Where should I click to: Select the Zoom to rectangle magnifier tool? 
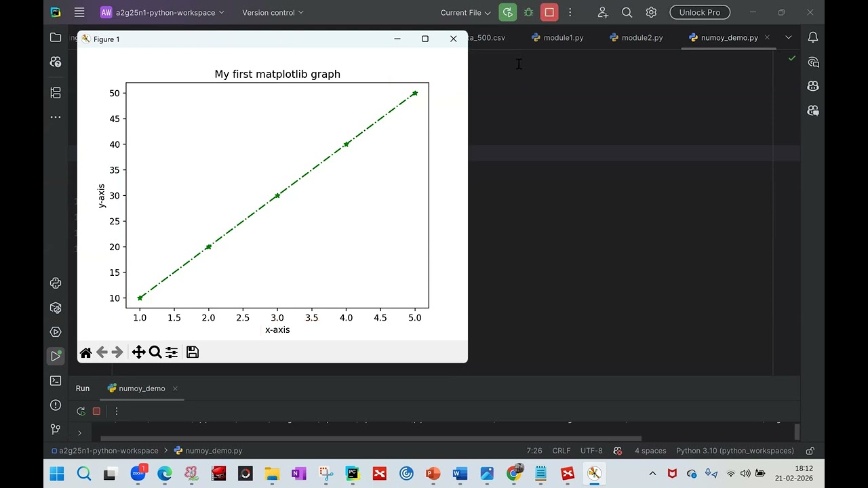tap(155, 352)
